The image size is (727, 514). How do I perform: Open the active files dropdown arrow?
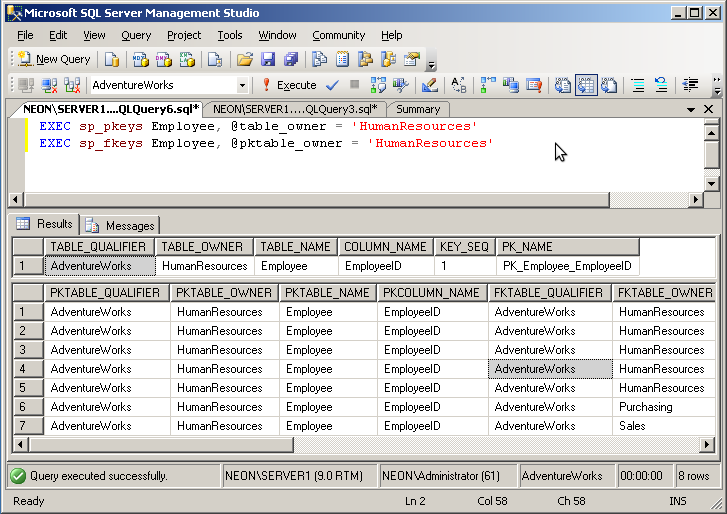click(x=691, y=109)
